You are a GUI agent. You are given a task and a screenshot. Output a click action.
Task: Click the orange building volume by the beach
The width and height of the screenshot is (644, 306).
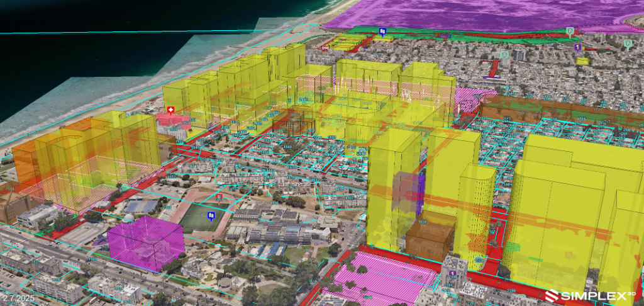point(25,164)
